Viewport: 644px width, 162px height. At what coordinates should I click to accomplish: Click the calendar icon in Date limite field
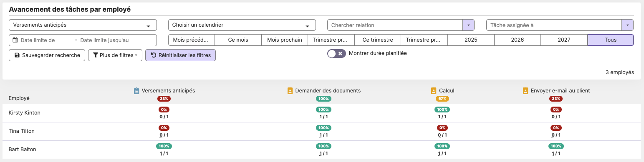click(15, 40)
